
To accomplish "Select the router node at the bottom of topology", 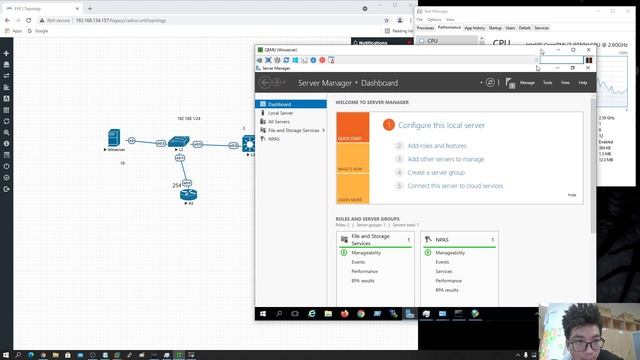I will pos(188,195).
